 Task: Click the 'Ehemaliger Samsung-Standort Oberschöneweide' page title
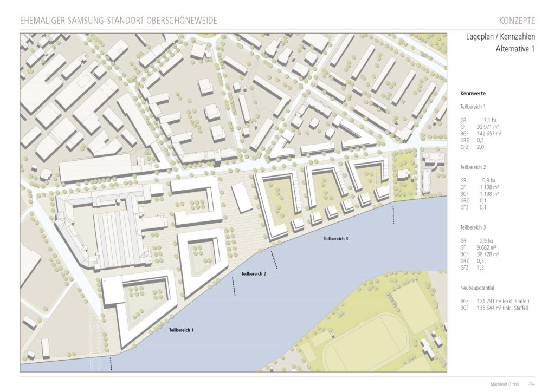[118, 21]
